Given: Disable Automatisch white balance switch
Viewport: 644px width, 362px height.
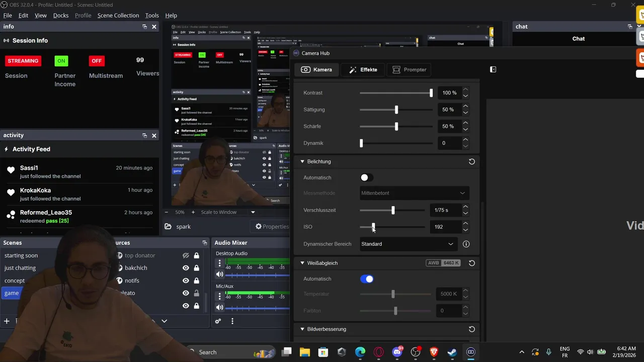Looking at the screenshot, I should click(367, 279).
